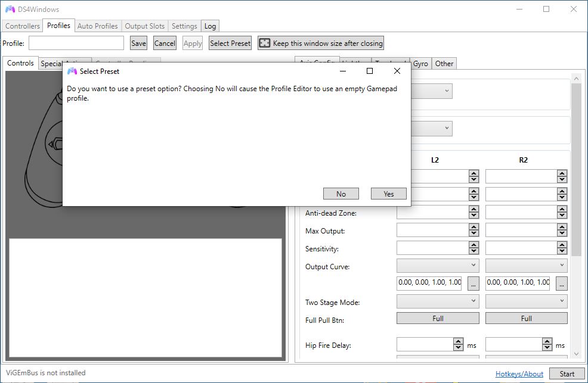Click the DS4Windows app icon in title bar

coord(10,9)
